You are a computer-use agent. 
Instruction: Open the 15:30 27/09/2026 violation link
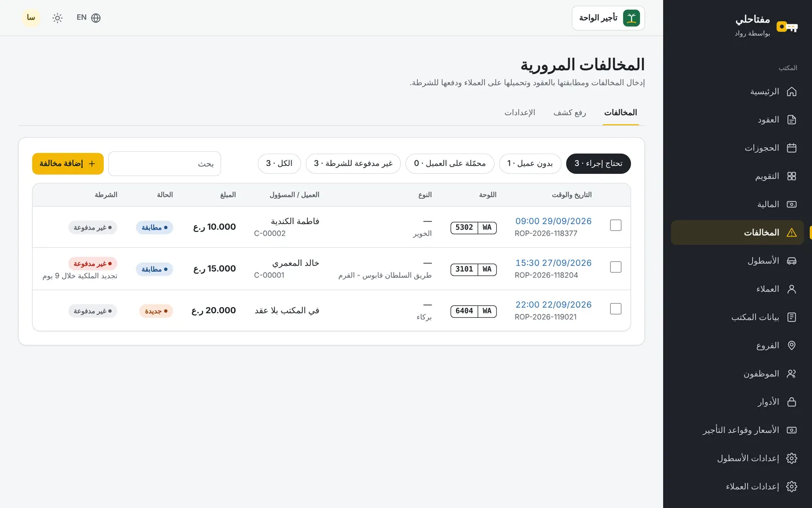pyautogui.click(x=553, y=263)
